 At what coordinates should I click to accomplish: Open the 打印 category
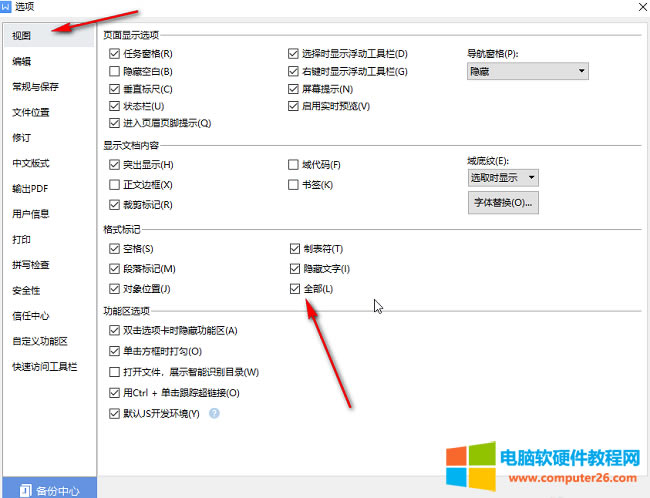(22, 240)
